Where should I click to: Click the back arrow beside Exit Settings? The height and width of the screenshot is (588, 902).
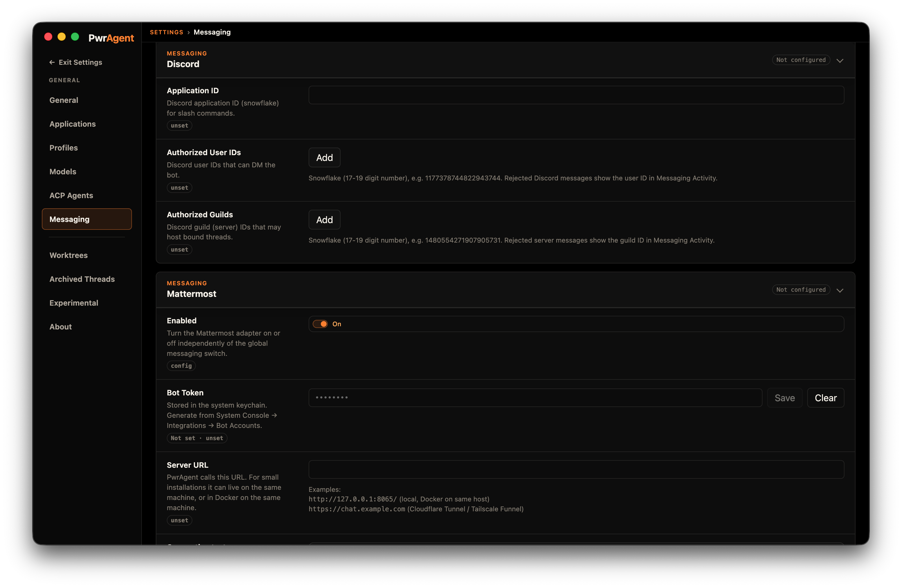pyautogui.click(x=52, y=62)
